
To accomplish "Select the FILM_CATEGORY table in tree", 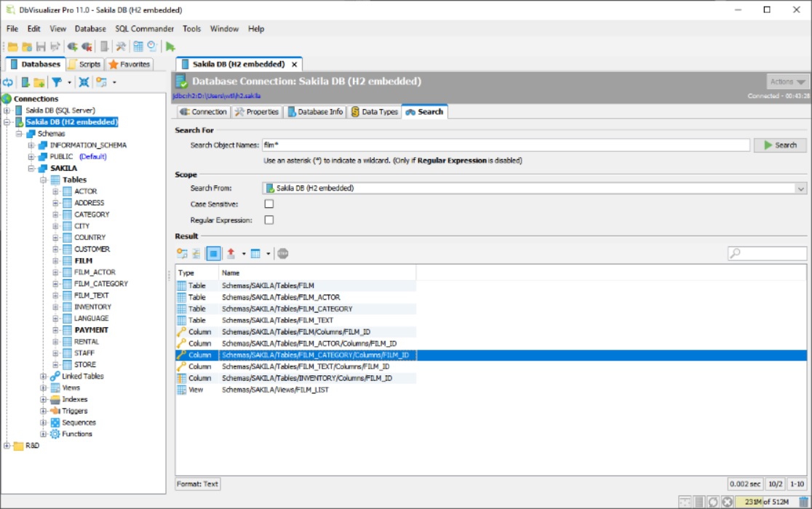I will tap(101, 284).
